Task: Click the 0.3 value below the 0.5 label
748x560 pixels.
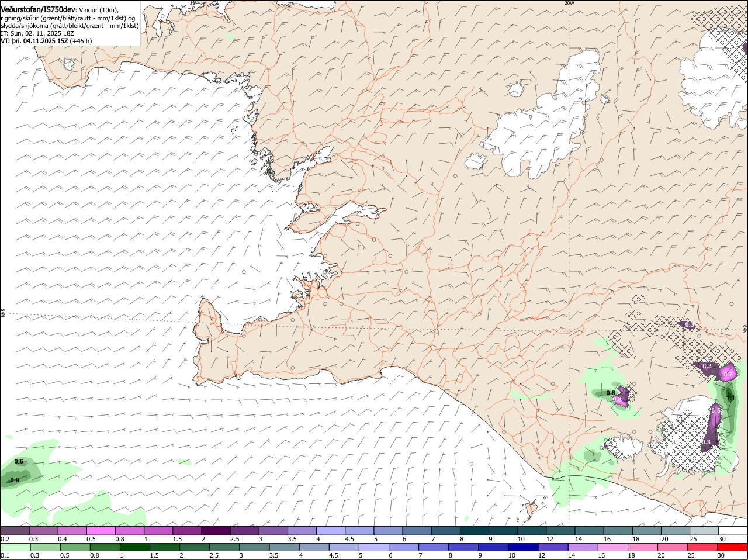Action: (x=706, y=442)
